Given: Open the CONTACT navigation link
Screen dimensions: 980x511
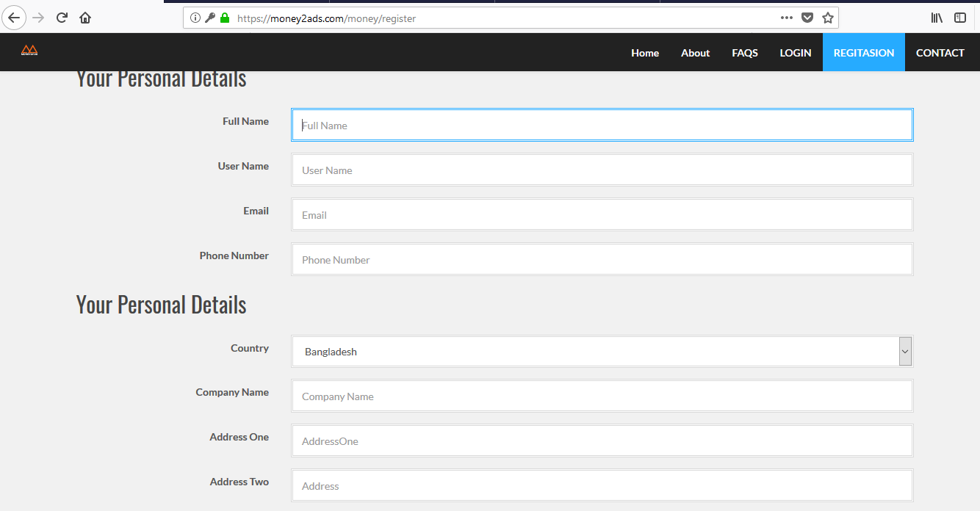Looking at the screenshot, I should tap(940, 53).
